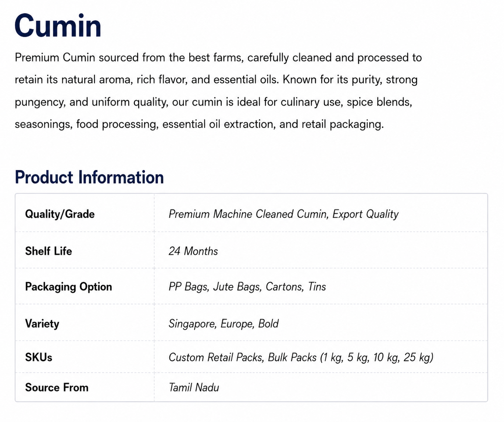Click the line starting with seasonings, food processing
The height and width of the screenshot is (422, 504).
tap(199, 124)
